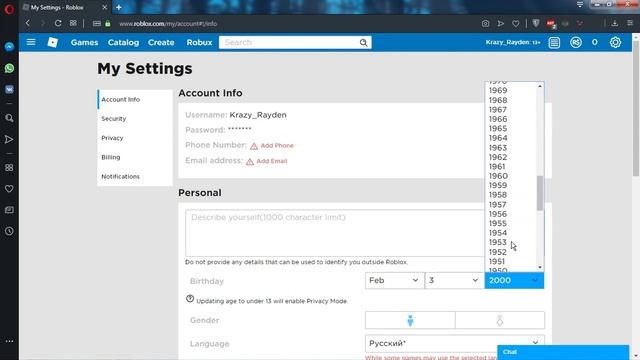640x360 pixels.
Task: Open Roblox hamburger navigation menu
Action: 31,42
